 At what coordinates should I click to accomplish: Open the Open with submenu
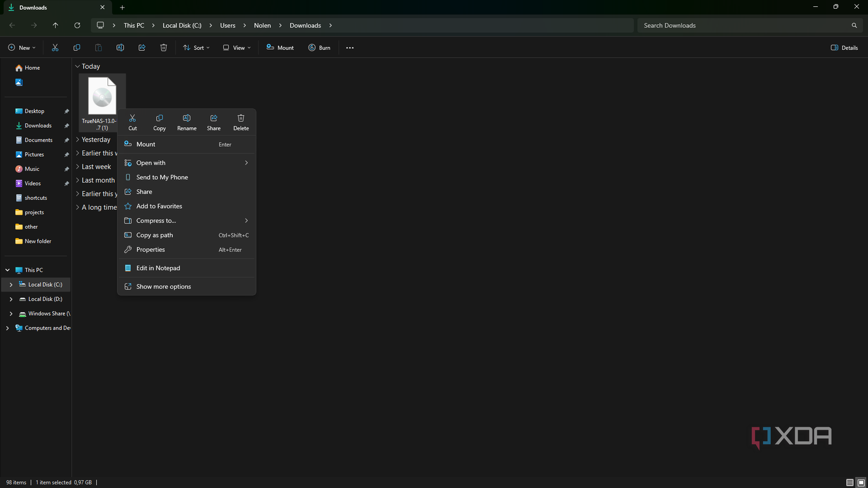tap(187, 163)
